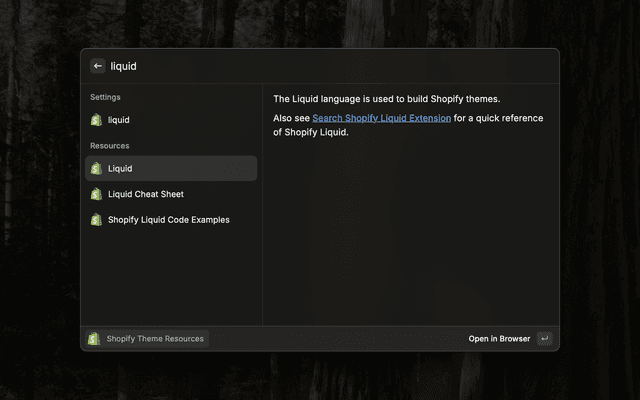Click the Settings section header
The height and width of the screenshot is (400, 640).
(105, 97)
